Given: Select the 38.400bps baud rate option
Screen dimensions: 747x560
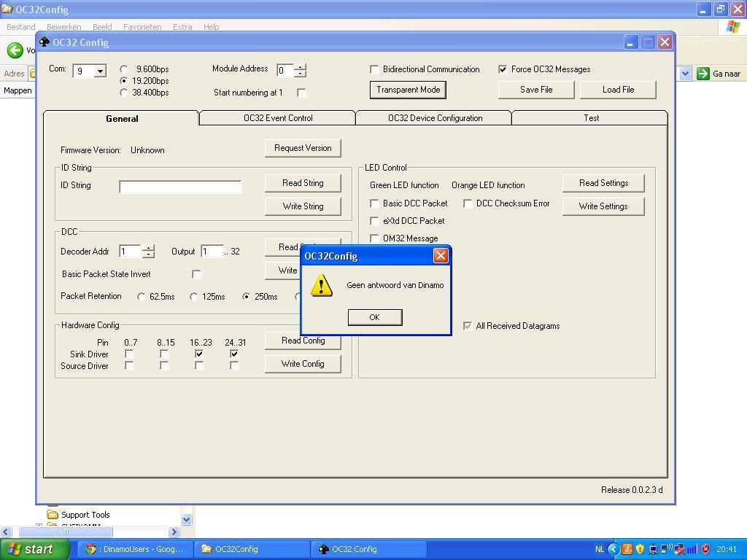Looking at the screenshot, I should click(x=123, y=93).
